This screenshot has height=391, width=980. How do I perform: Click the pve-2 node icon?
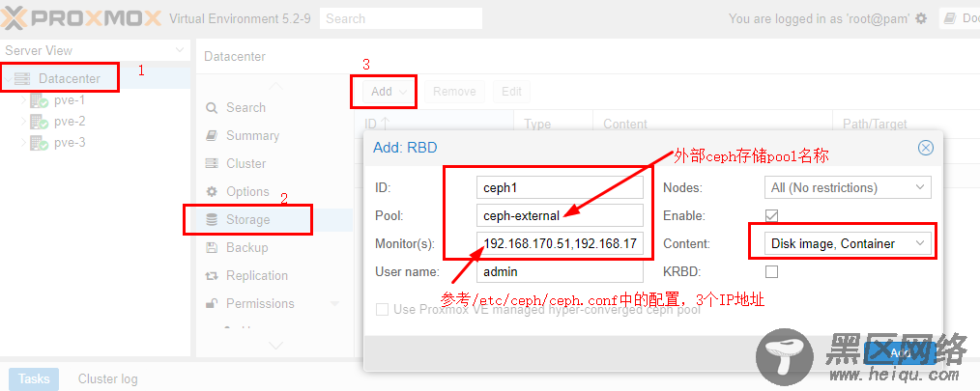tap(39, 123)
